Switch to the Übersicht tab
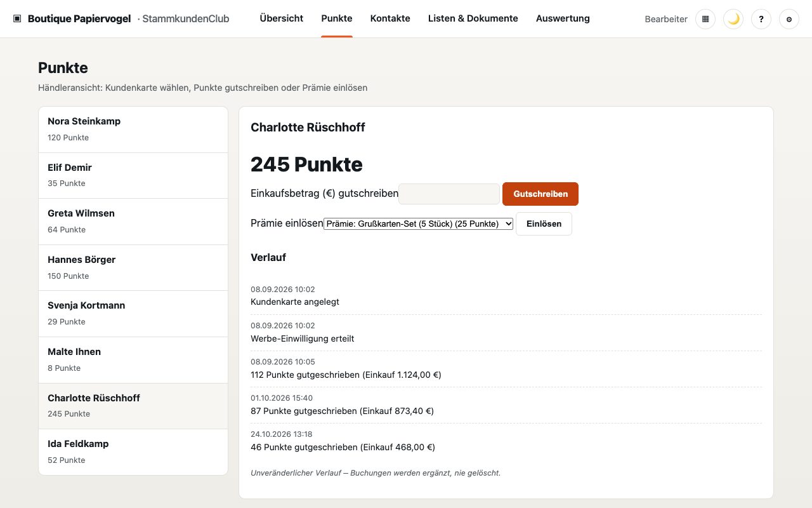 [282, 18]
